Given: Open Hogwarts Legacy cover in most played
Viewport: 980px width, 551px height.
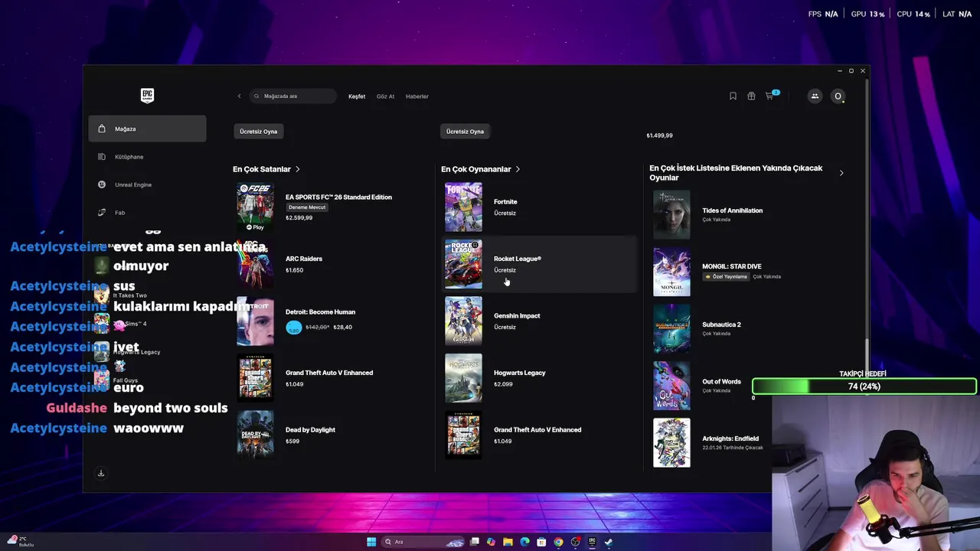Looking at the screenshot, I should [463, 378].
